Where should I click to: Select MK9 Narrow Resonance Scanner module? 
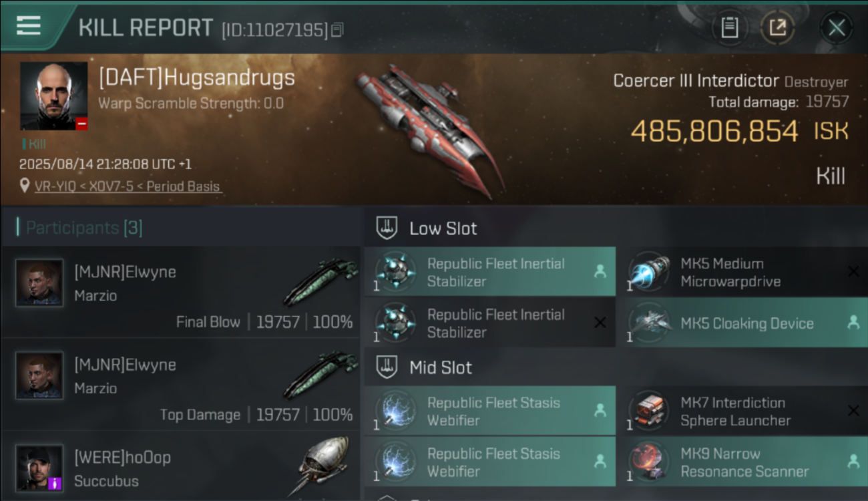click(x=742, y=462)
